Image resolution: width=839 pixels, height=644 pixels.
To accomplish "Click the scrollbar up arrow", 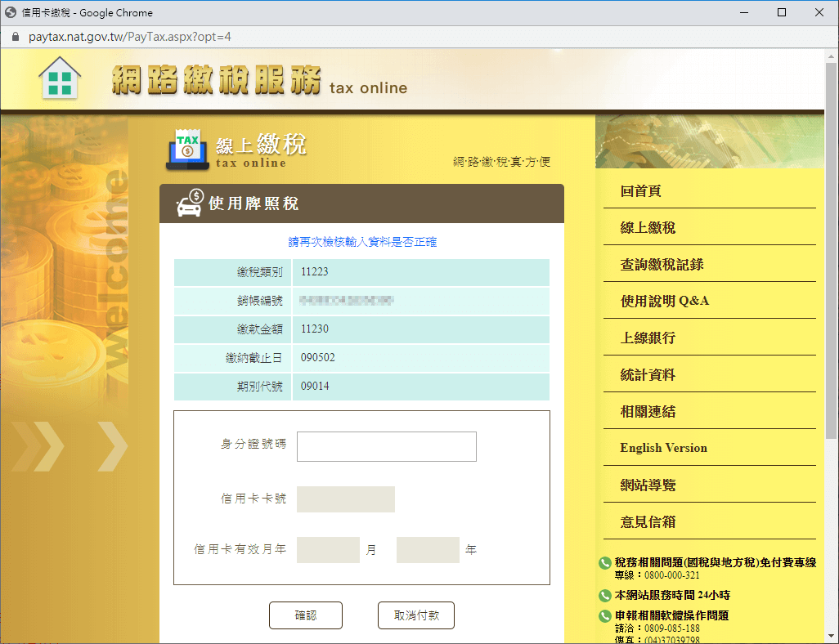I will 831,56.
